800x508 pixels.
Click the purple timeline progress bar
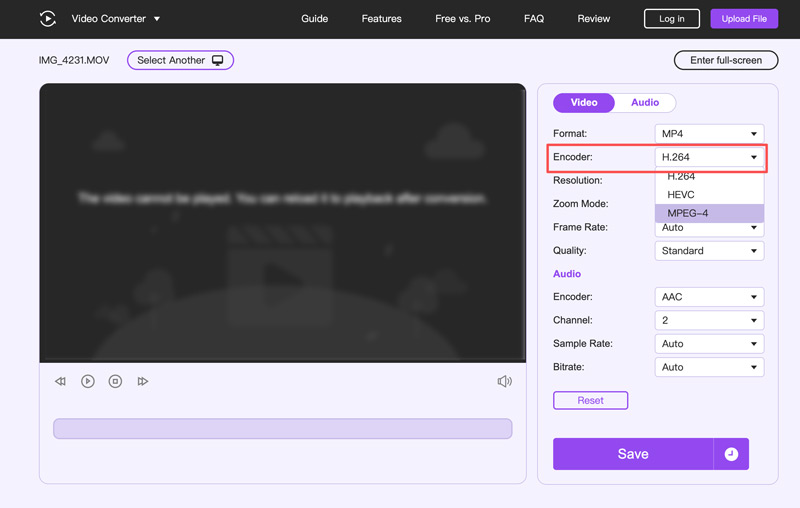282,429
